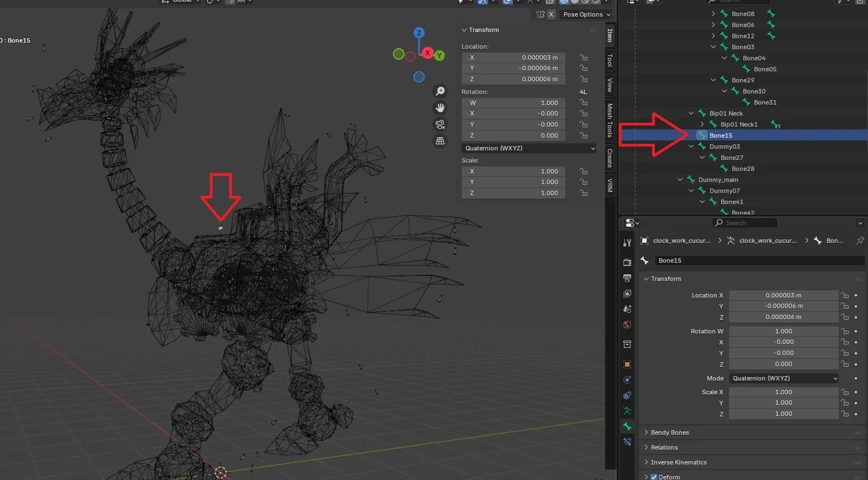This screenshot has width=868, height=480.
Task: Collapse the Transform panel in Properties editor
Action: coord(646,279)
